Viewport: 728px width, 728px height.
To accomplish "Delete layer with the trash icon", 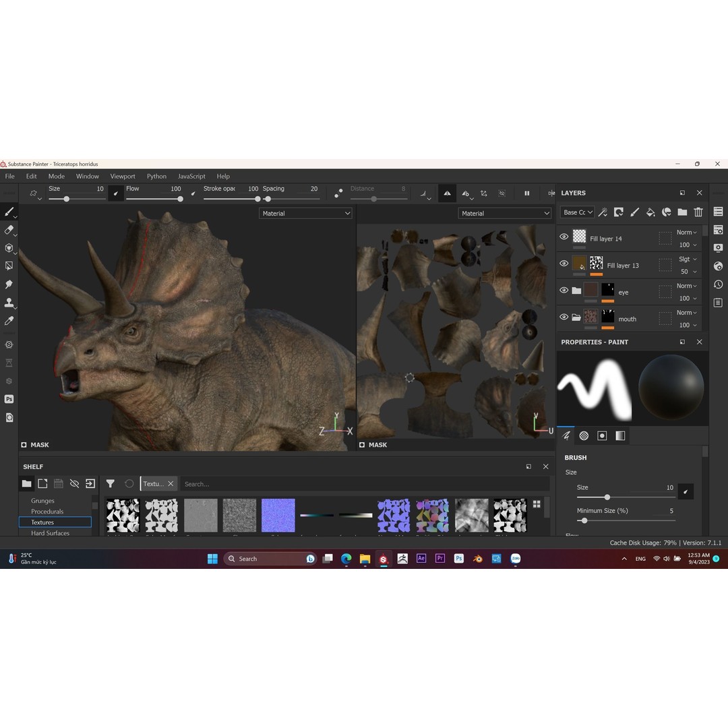I will point(698,212).
